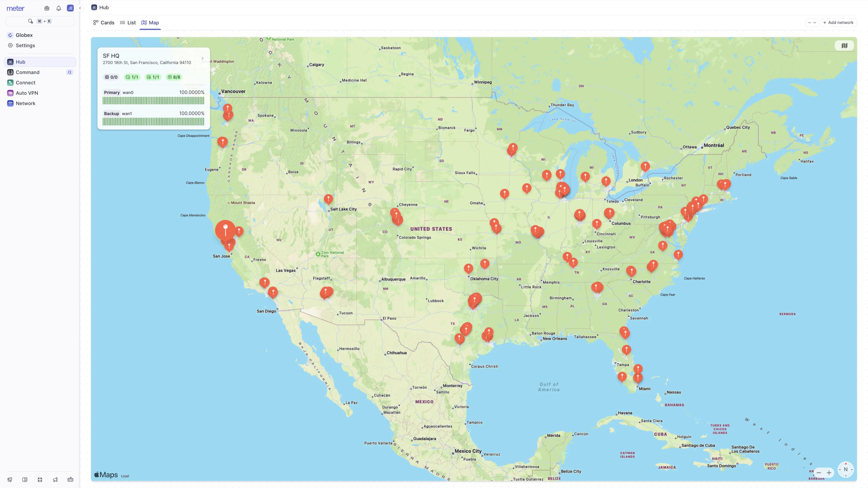Click the megaphone announcements icon
868x488 pixels.
click(55, 480)
